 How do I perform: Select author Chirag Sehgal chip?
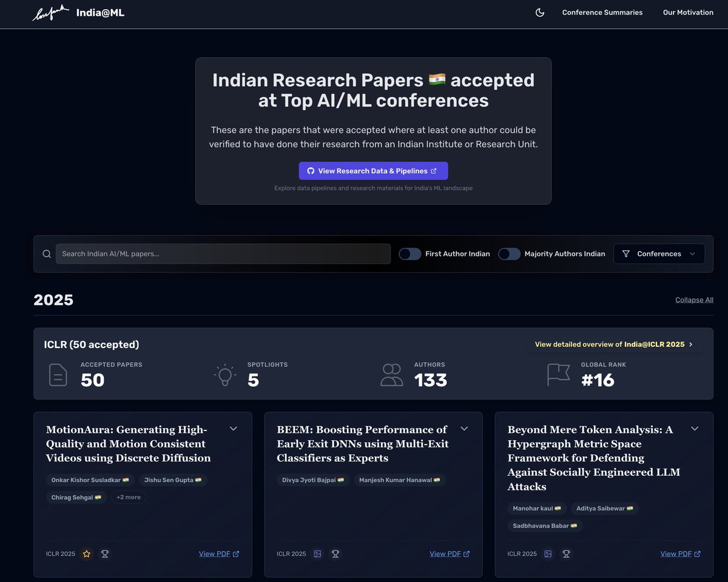click(76, 497)
